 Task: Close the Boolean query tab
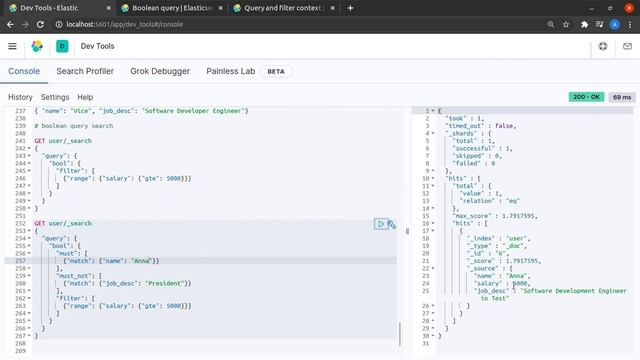click(220, 8)
